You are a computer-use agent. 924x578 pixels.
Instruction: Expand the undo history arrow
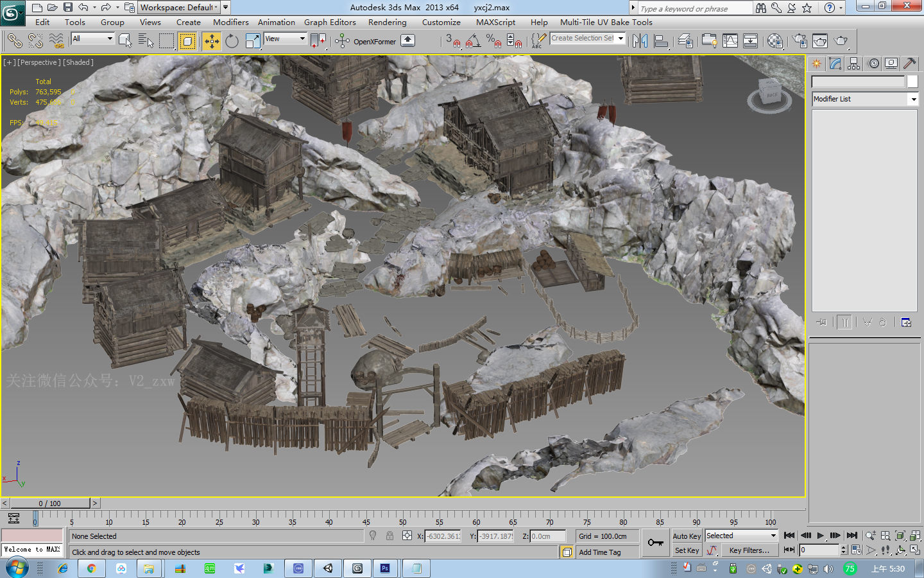[x=94, y=8]
